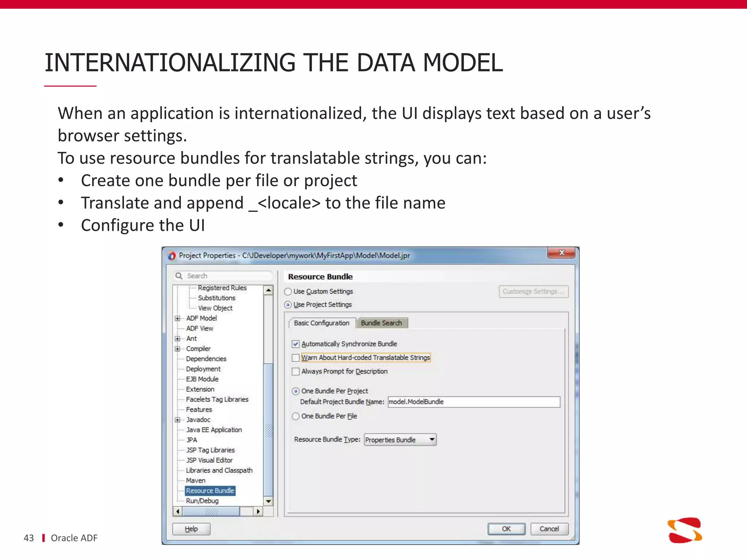
Task: Select Maven in tree
Action: 196,481
